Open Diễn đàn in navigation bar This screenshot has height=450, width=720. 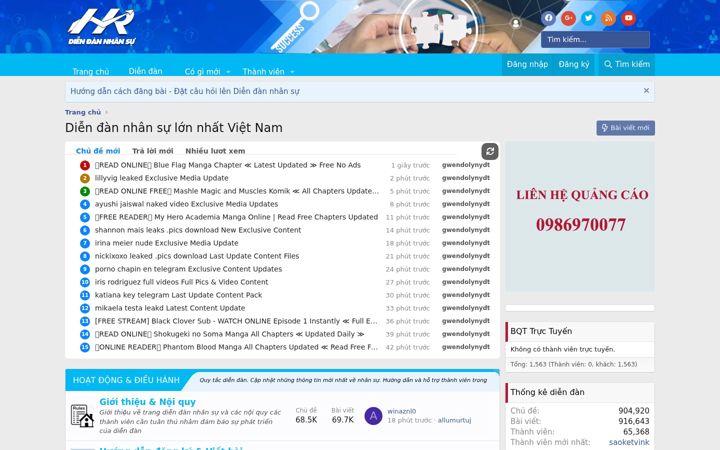click(x=145, y=71)
